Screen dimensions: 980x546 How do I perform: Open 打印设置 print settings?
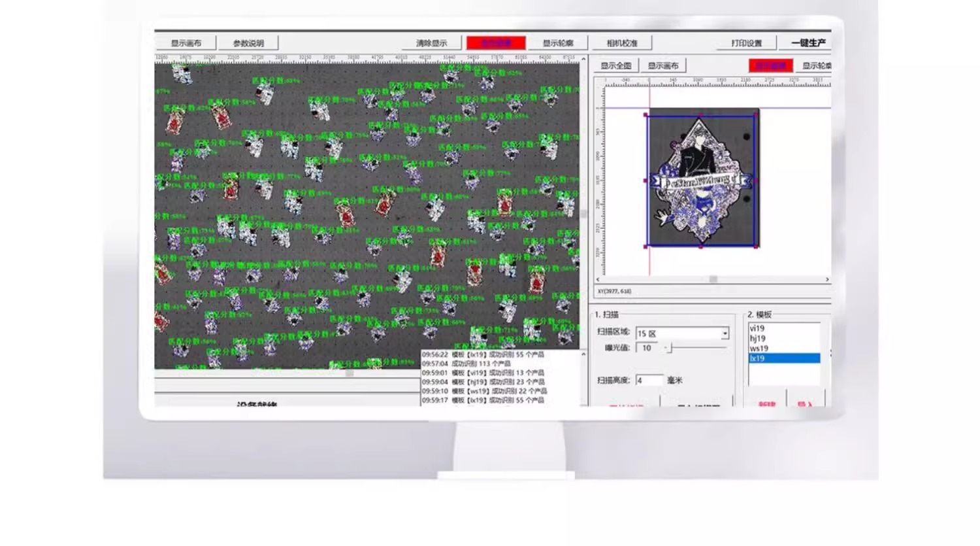[x=746, y=43]
